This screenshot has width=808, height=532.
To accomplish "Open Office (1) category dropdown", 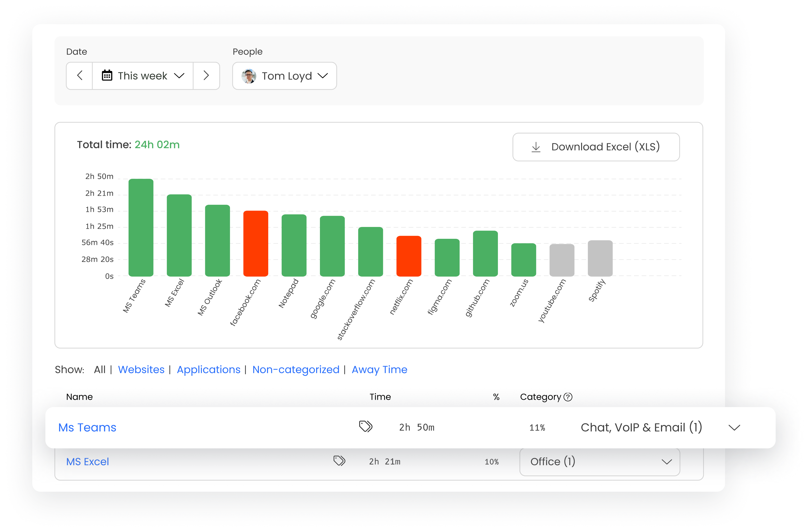I will (x=600, y=462).
